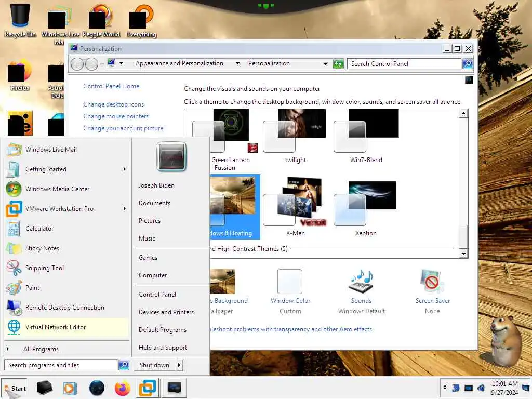Screen dimensions: 532x399
Task: Click the Sounds icon in Personalization
Action: pyautogui.click(x=362, y=282)
